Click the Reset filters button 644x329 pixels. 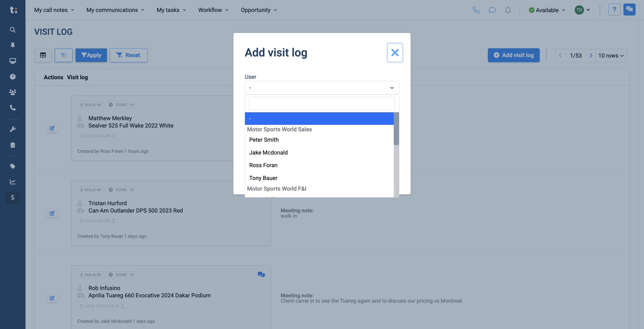[128, 55]
